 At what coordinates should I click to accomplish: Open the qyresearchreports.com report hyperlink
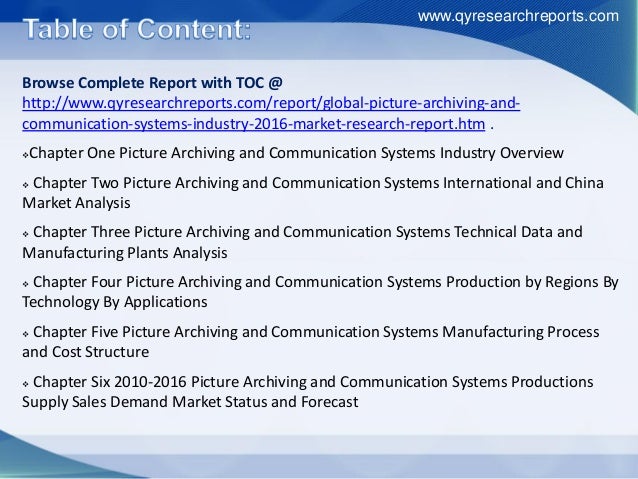tap(271, 113)
